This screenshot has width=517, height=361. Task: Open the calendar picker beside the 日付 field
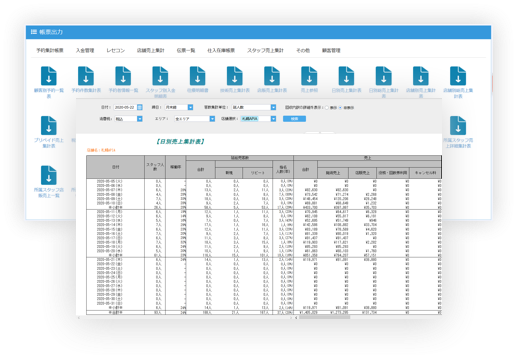pyautogui.click(x=140, y=107)
